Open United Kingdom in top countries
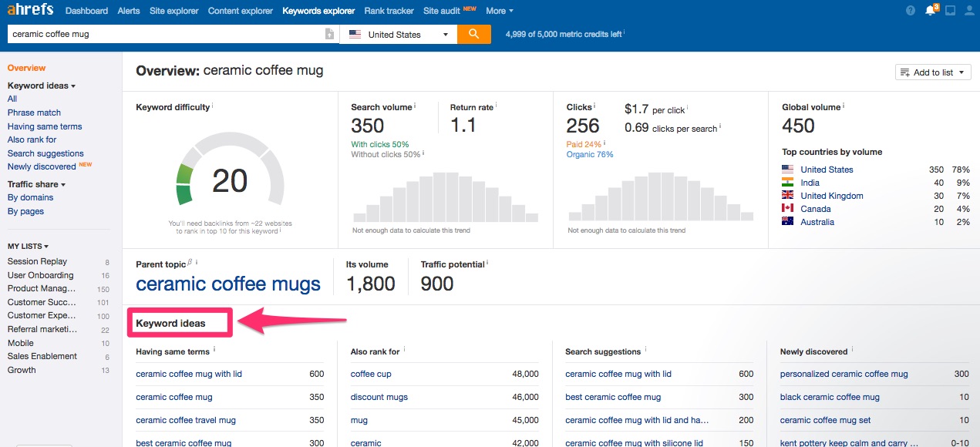This screenshot has height=447, width=980. pyautogui.click(x=832, y=196)
